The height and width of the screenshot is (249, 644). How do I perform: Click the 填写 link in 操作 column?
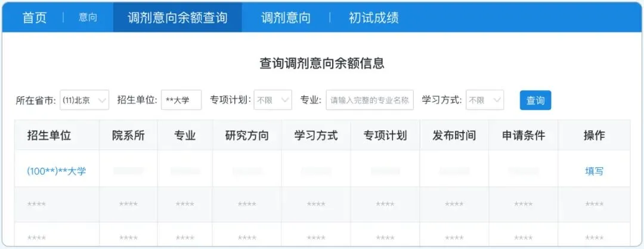point(595,171)
